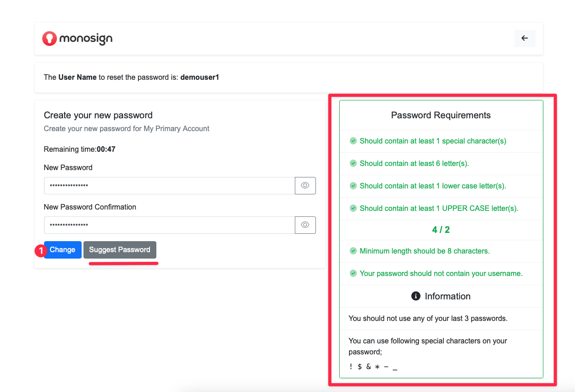Focus the New Password input field
Viewport: 575px width, 392px height.
pyautogui.click(x=169, y=186)
